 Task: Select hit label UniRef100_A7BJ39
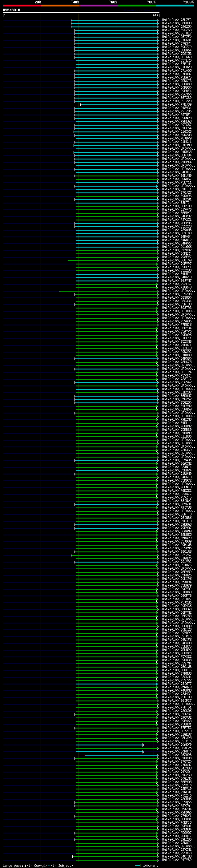177,104
